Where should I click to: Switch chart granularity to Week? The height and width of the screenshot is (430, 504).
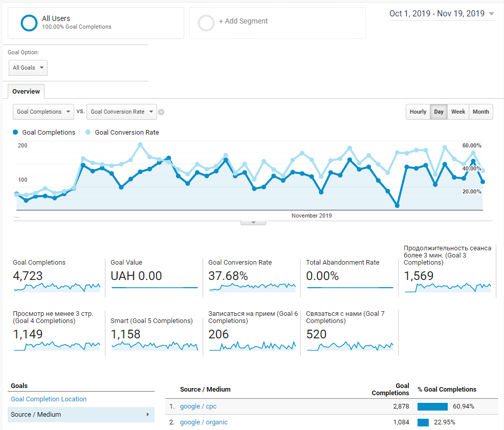coord(458,112)
